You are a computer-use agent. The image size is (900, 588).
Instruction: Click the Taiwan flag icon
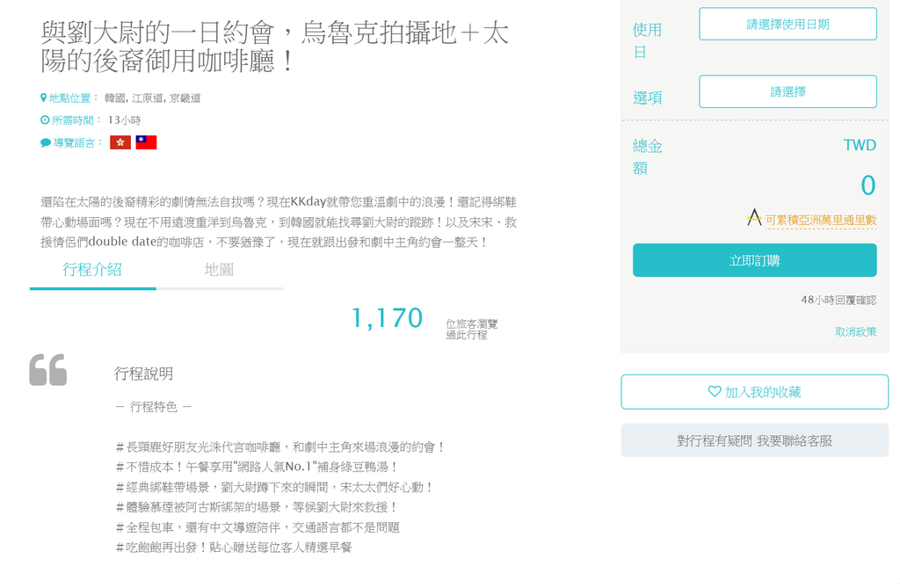(146, 142)
